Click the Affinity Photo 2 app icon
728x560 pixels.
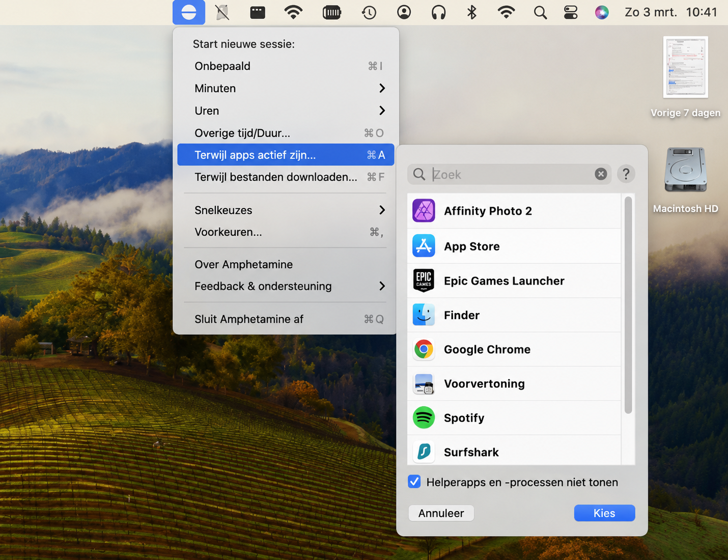(424, 211)
